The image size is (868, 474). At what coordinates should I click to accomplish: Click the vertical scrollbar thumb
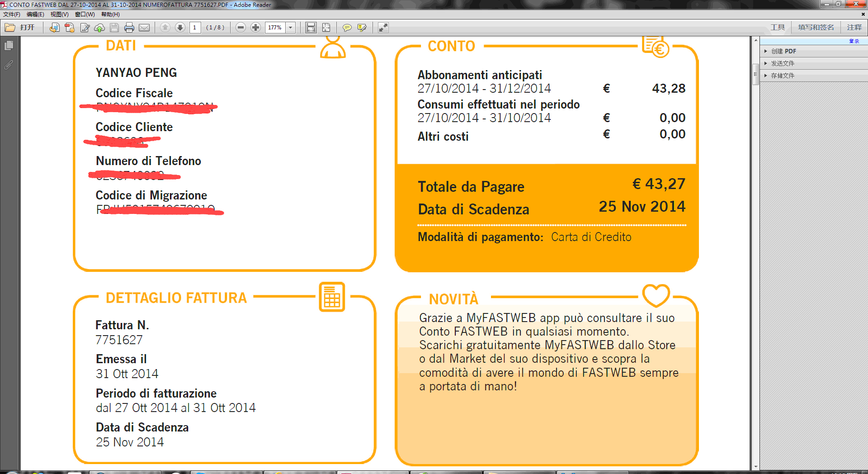tap(755, 74)
